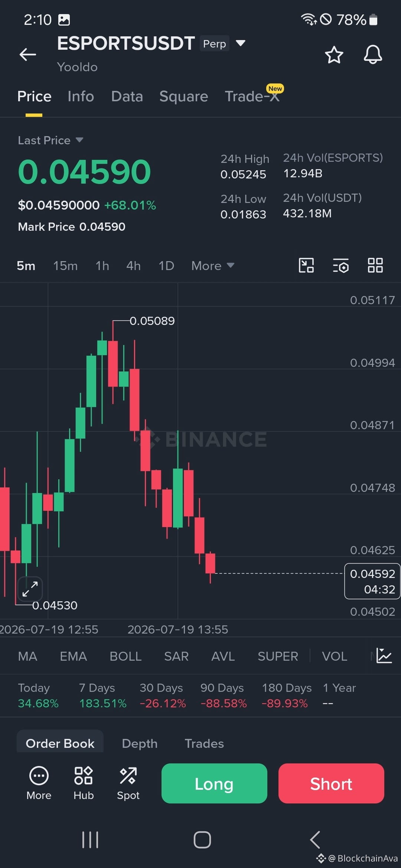The width and height of the screenshot is (401, 868).
Task: Select the 4h timeframe
Action: 133,266
